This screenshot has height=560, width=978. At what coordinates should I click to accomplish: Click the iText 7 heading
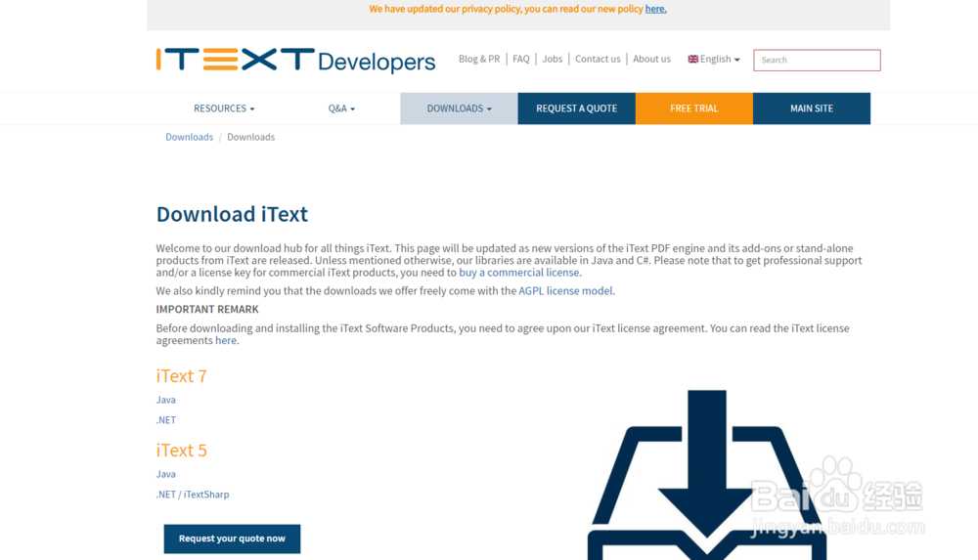[182, 376]
